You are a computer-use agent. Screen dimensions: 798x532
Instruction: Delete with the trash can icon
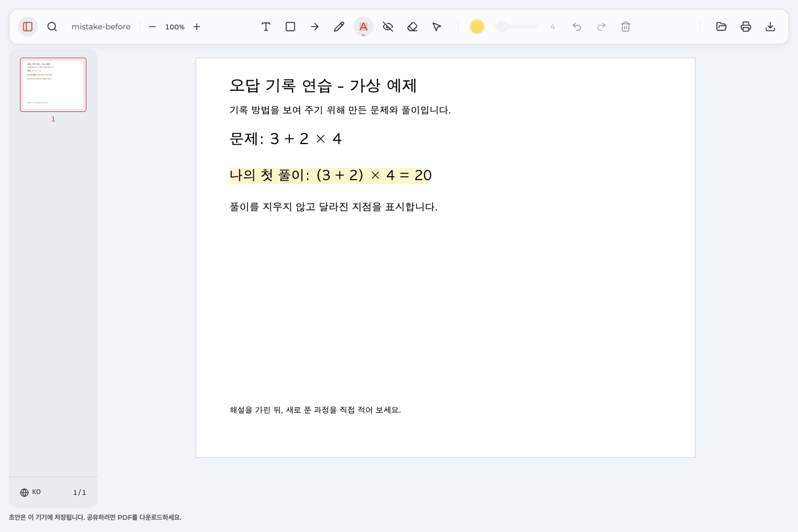click(x=626, y=27)
